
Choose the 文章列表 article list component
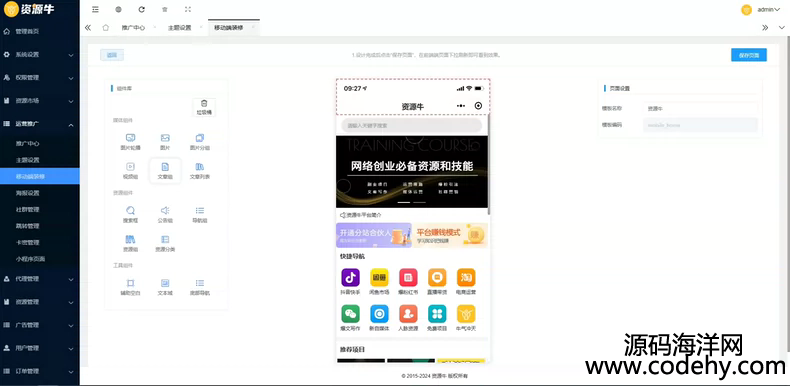[200, 170]
